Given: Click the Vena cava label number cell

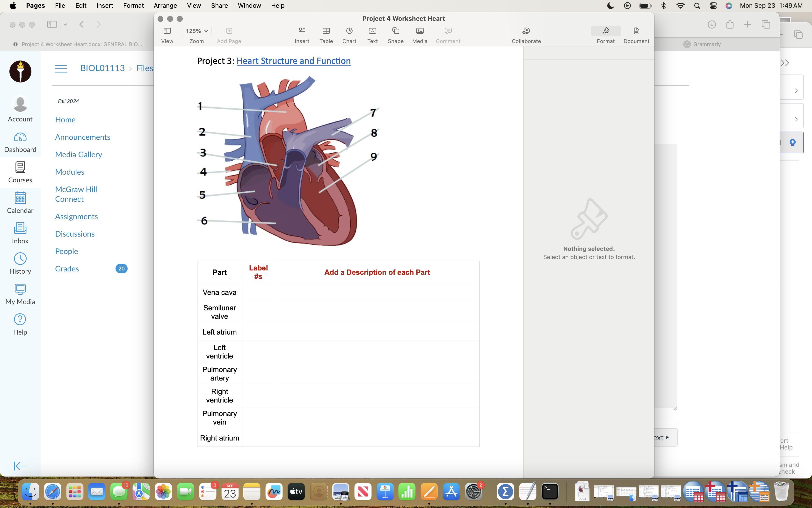Looking at the screenshot, I should pos(258,292).
